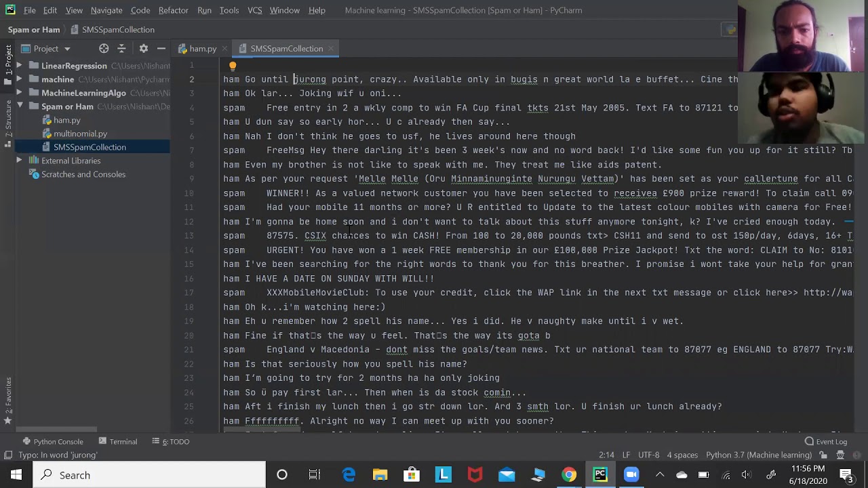Open the Windows Start menu
This screenshot has height=488, width=868.
pyautogui.click(x=16, y=475)
